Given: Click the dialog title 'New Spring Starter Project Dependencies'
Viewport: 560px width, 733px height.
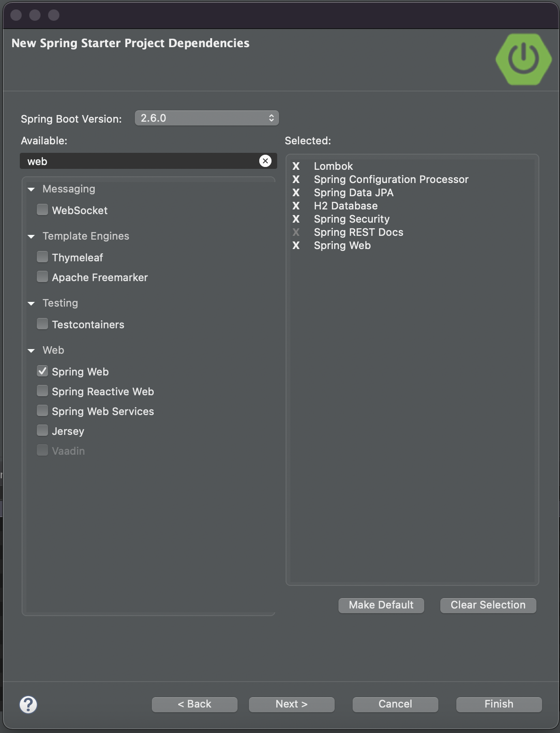Looking at the screenshot, I should 131,43.
